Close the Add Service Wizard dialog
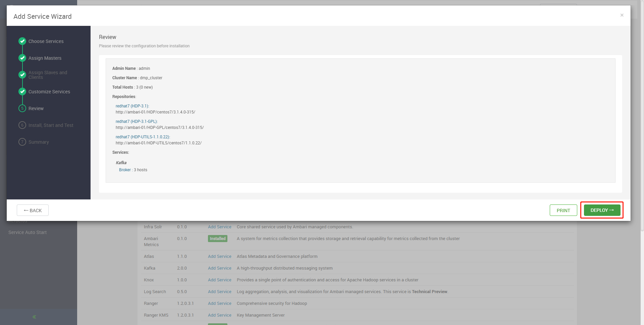The height and width of the screenshot is (325, 644). 622,15
